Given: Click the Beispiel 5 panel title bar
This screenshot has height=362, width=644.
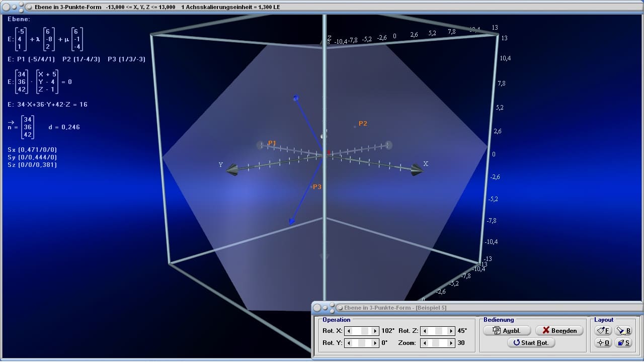Looking at the screenshot, I should click(477, 307).
